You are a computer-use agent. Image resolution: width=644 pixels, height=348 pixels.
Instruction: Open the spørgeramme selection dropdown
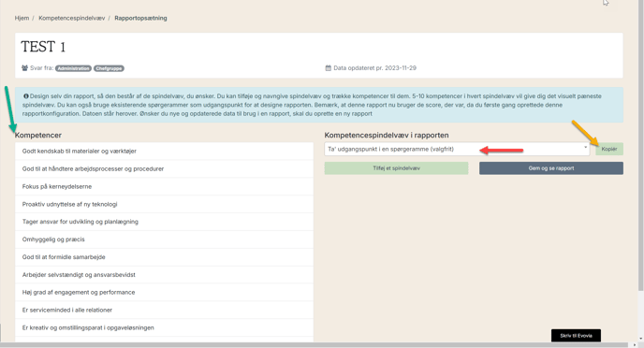(x=457, y=149)
